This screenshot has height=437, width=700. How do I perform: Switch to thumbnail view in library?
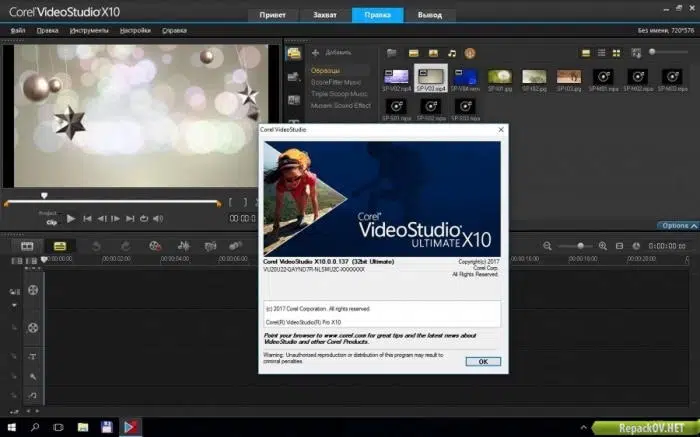tap(617, 53)
